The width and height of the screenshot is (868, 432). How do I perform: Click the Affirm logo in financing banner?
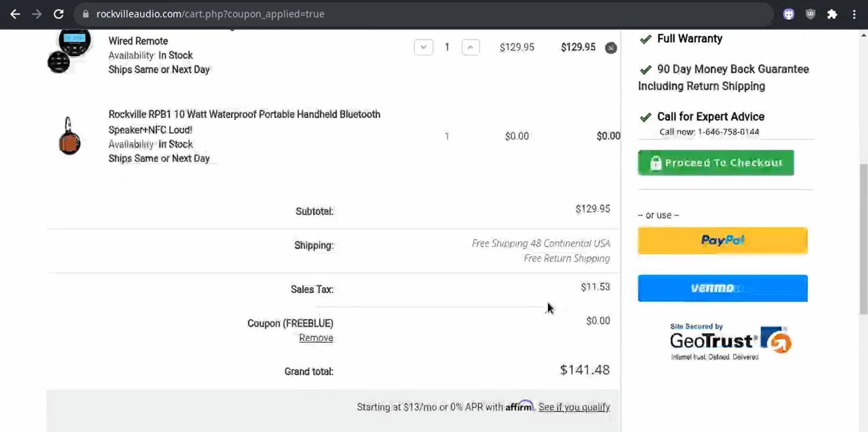519,406
